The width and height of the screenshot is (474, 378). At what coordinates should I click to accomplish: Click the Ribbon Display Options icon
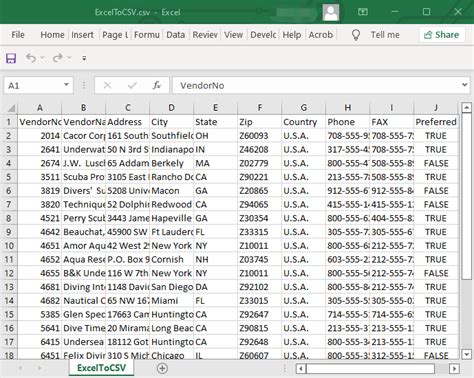pos(363,12)
